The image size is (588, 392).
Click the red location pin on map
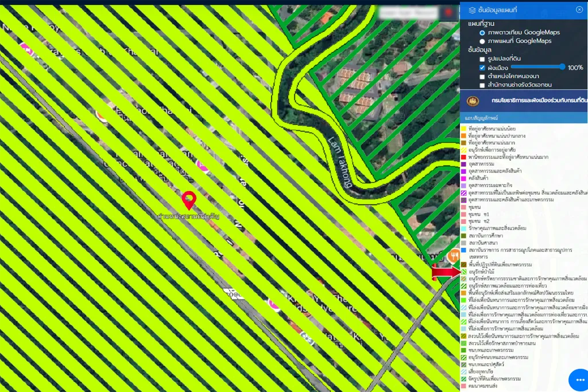(189, 200)
